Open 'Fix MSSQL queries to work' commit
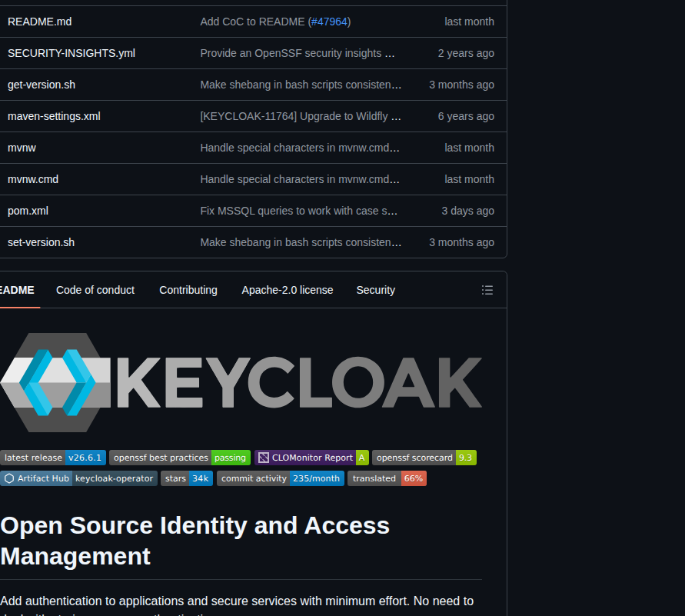685x616 pixels. (x=299, y=211)
